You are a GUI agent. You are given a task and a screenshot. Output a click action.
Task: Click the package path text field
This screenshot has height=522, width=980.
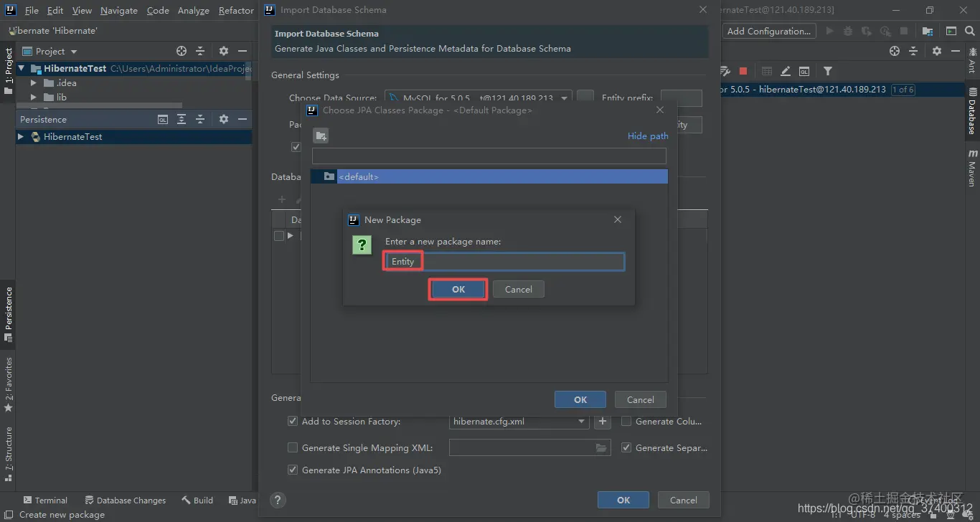click(489, 156)
